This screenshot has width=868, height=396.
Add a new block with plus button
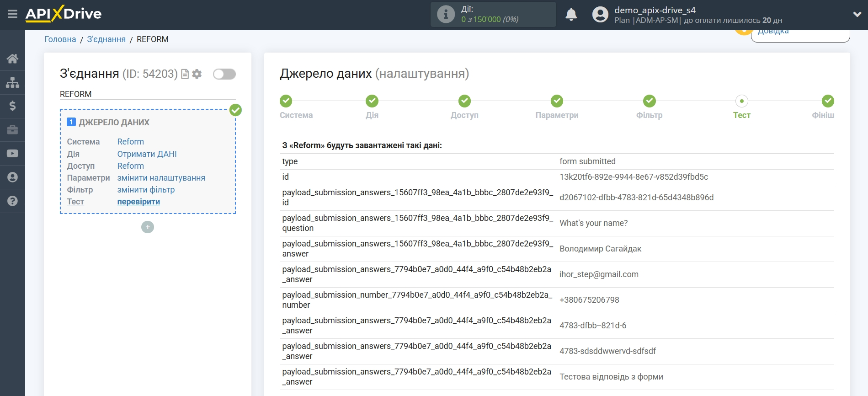coord(148,227)
